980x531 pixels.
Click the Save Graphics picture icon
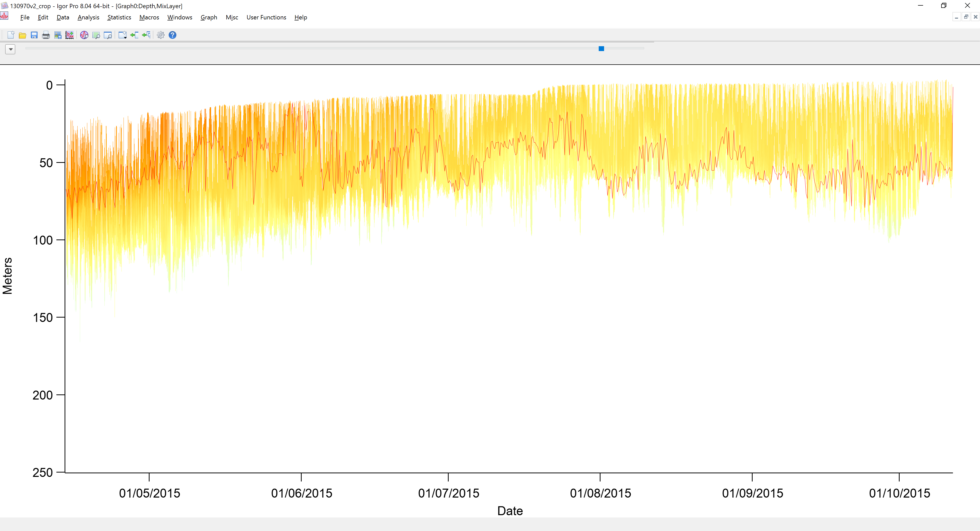click(x=58, y=35)
